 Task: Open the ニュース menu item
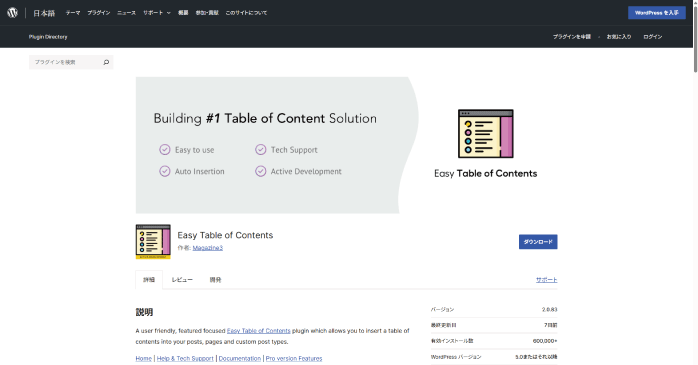[x=126, y=13]
